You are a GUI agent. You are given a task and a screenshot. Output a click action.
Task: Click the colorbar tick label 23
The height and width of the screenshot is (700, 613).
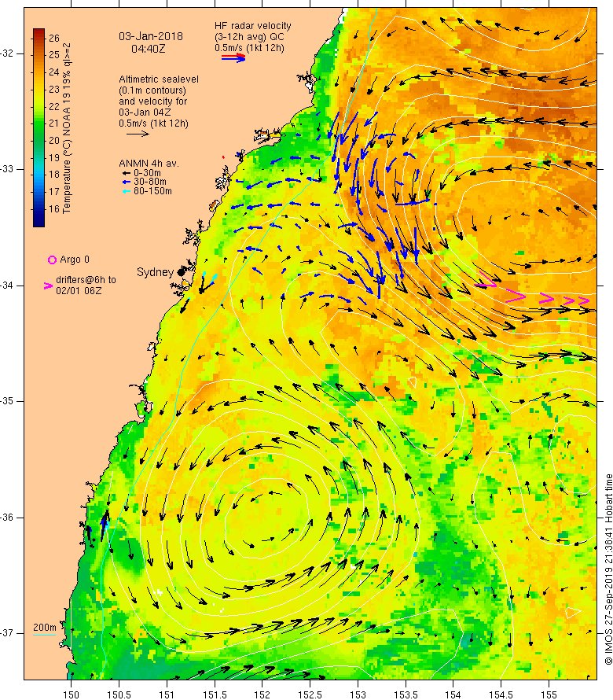click(54, 90)
